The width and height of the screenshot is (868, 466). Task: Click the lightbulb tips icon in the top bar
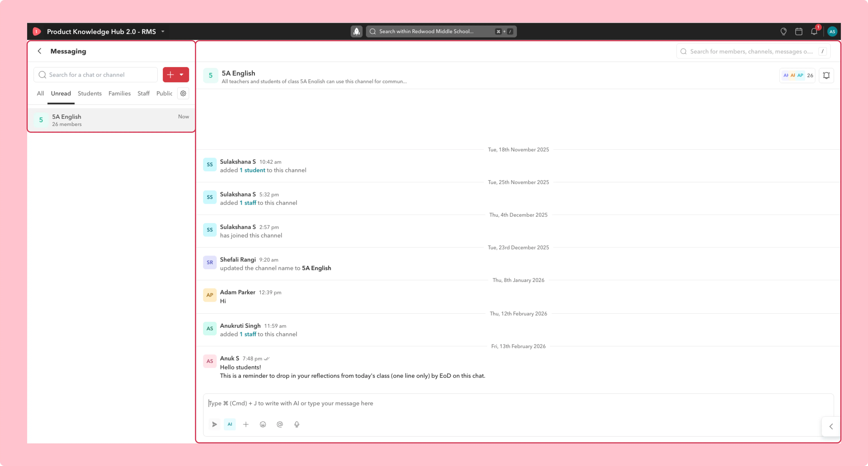click(783, 31)
